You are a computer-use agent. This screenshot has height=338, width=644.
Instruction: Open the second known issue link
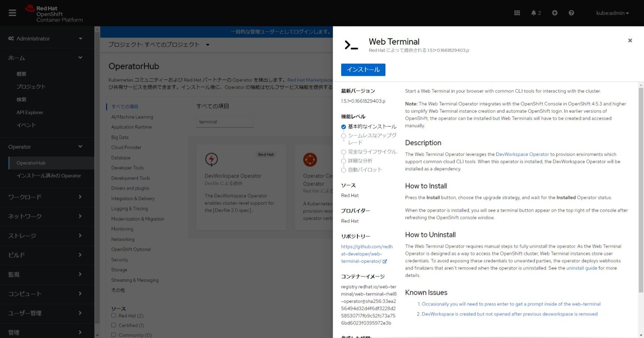tap(510, 314)
